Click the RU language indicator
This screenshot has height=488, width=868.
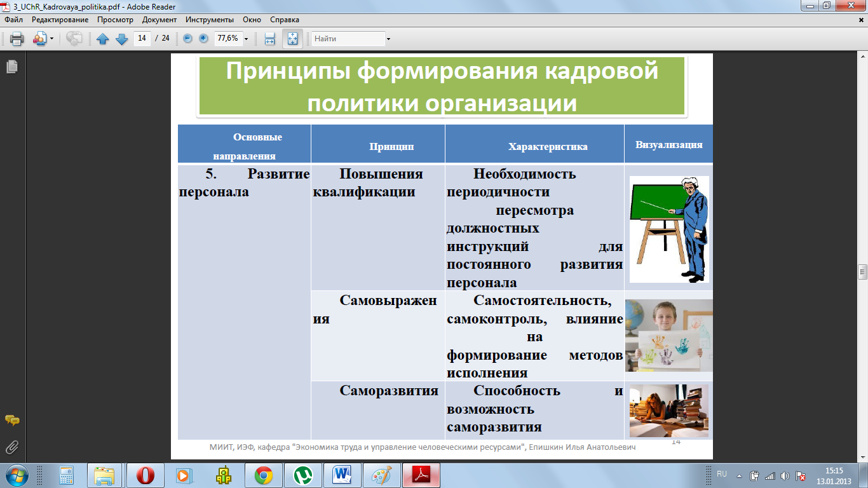click(x=722, y=474)
